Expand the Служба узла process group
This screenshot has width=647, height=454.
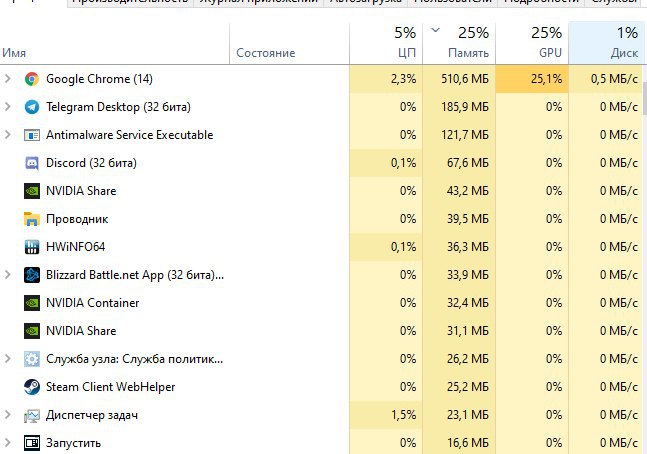pos(7,359)
